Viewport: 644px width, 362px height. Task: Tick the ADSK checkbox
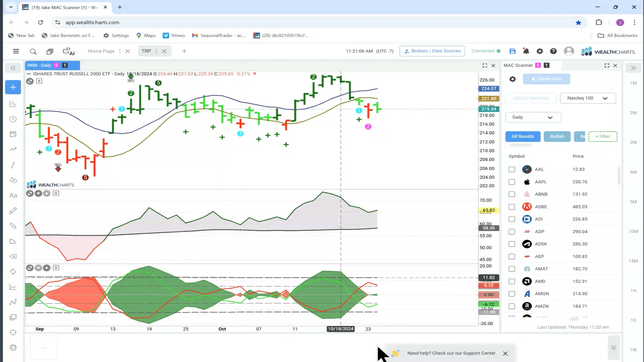512,244
